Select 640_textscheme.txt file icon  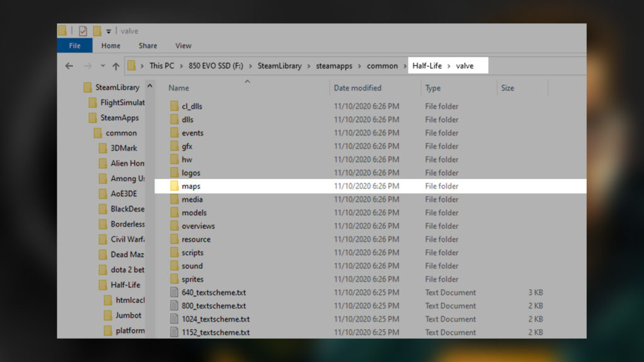click(x=174, y=292)
